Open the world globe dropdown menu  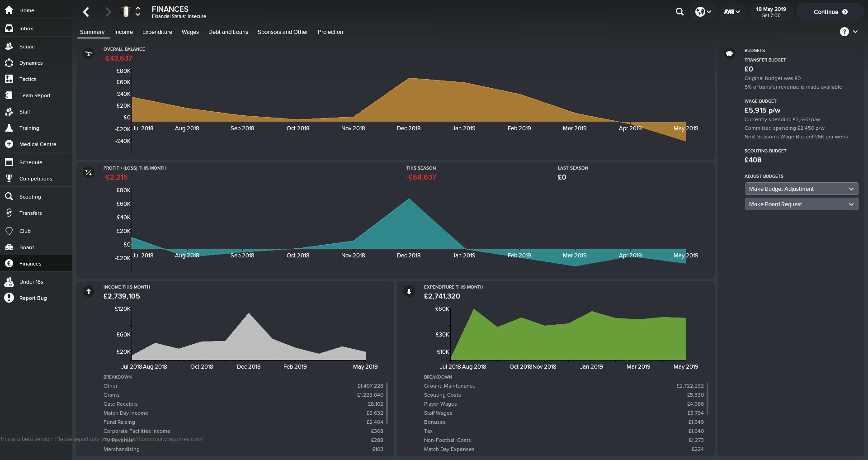tap(703, 12)
